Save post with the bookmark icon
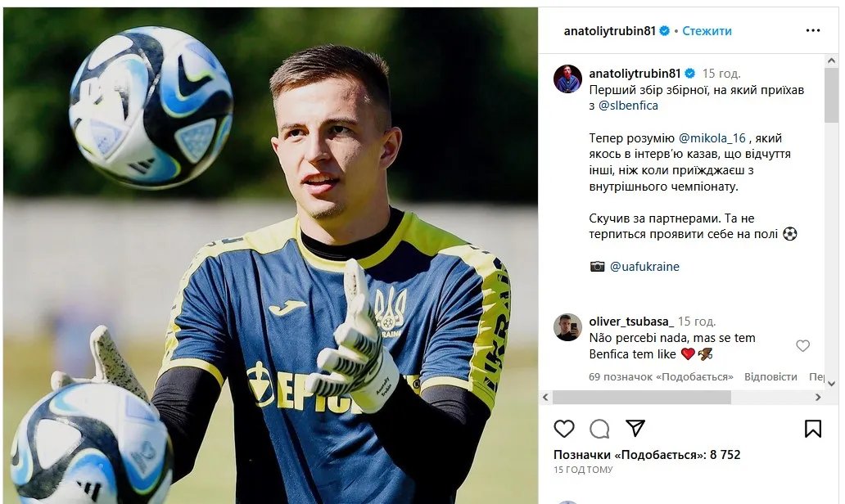This screenshot has height=504, width=845. pyautogui.click(x=813, y=429)
